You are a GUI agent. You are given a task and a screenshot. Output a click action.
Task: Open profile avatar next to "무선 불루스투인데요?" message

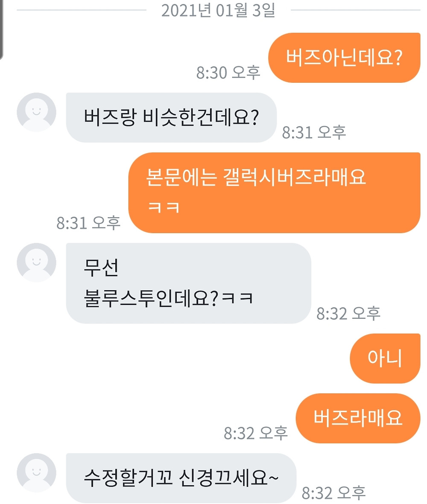coord(36,262)
